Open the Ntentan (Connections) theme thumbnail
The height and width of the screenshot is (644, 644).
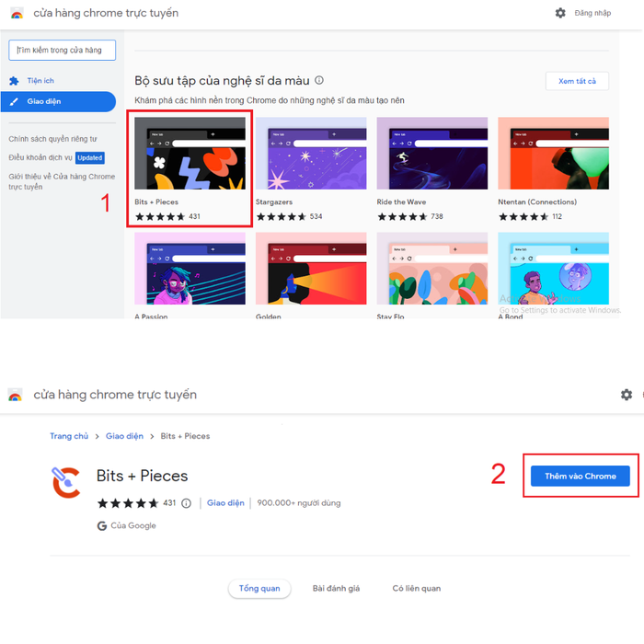pos(553,154)
